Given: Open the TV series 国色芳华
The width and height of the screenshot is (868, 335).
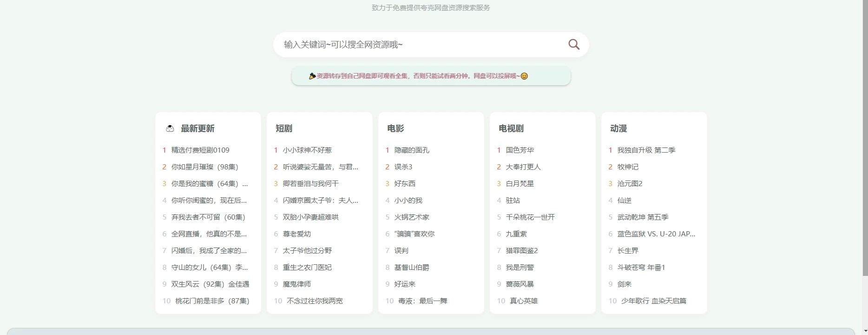Looking at the screenshot, I should click(520, 150).
